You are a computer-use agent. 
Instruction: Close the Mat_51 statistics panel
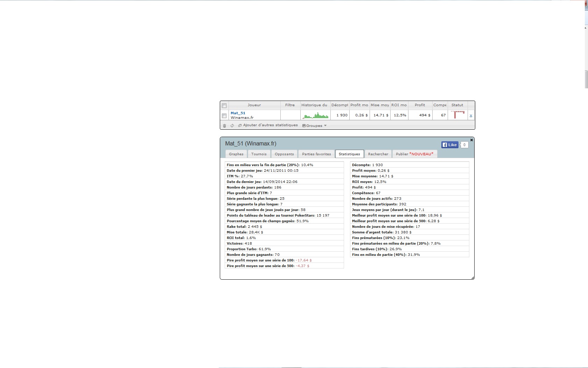471,140
